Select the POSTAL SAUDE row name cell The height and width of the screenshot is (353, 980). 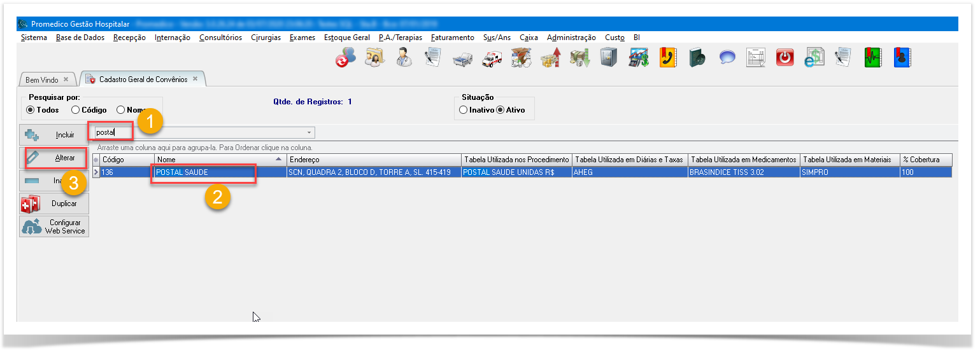[203, 172]
